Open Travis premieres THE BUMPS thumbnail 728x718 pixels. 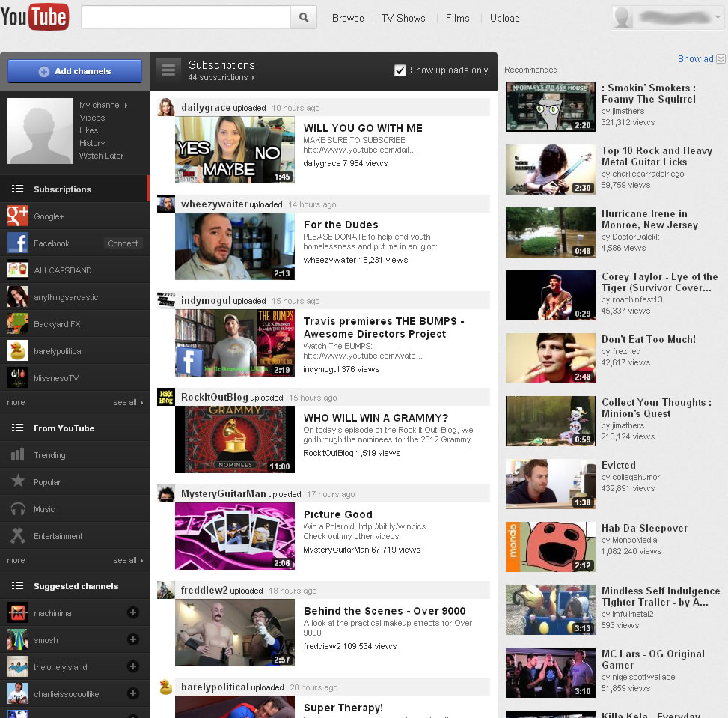click(x=234, y=343)
